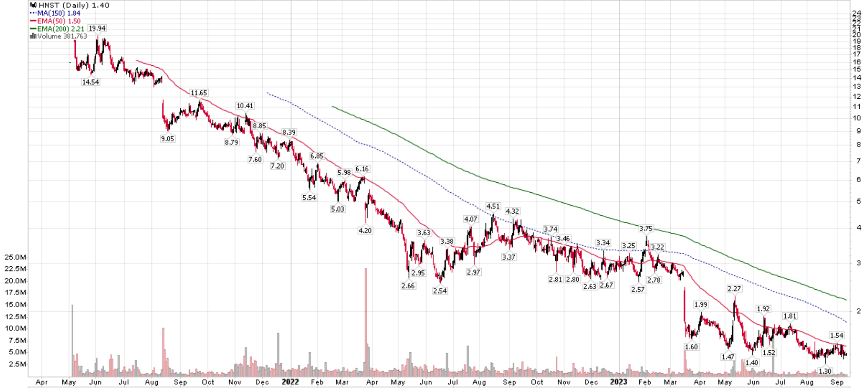Screen dimensions: 868x388
Task: Click the volume bars icon in legend
Action: click(33, 36)
